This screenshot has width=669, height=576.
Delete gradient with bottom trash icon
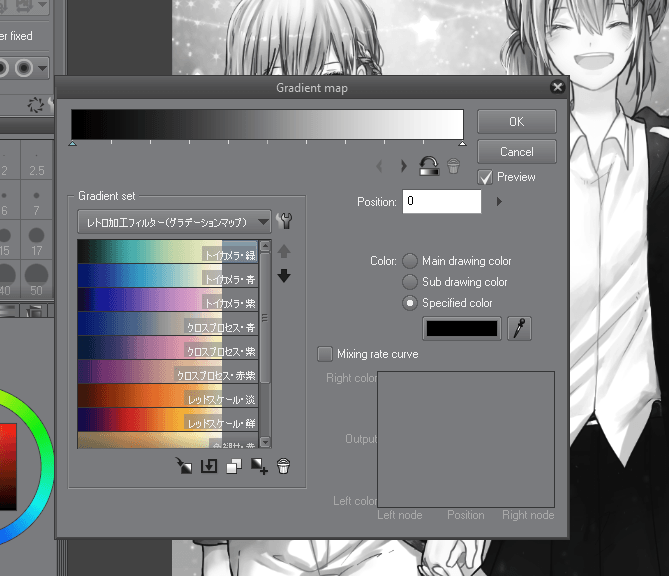pyautogui.click(x=284, y=466)
